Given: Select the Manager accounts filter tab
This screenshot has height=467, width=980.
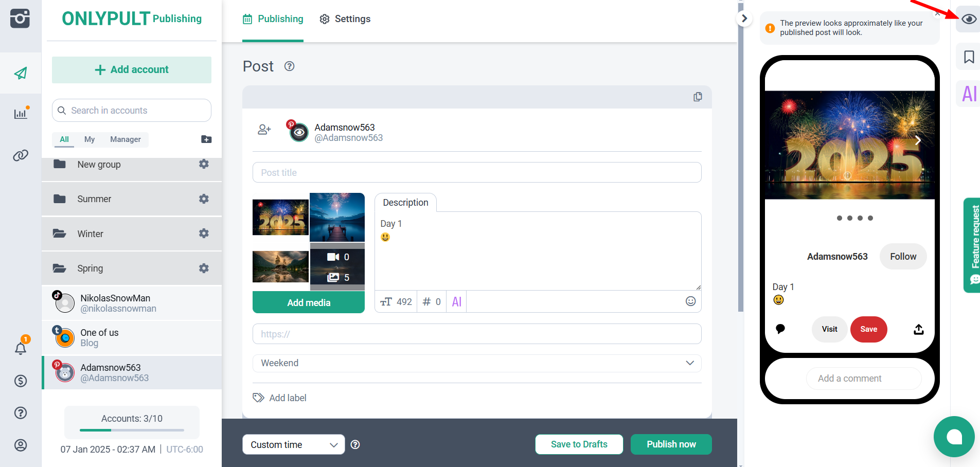Looking at the screenshot, I should coord(125,139).
